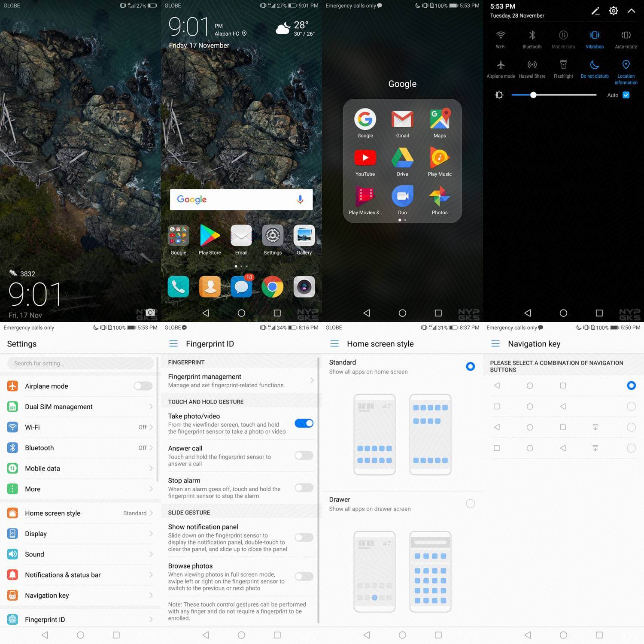Tap the voice search microphone in Google bar
Screen dimensions: 644x644
[300, 200]
